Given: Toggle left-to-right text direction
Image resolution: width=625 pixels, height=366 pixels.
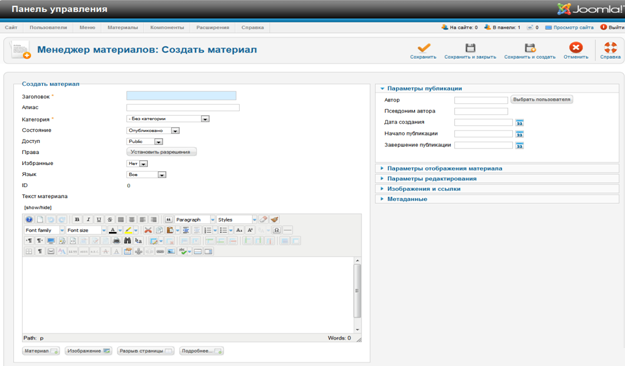Looking at the screenshot, I should (x=29, y=241).
